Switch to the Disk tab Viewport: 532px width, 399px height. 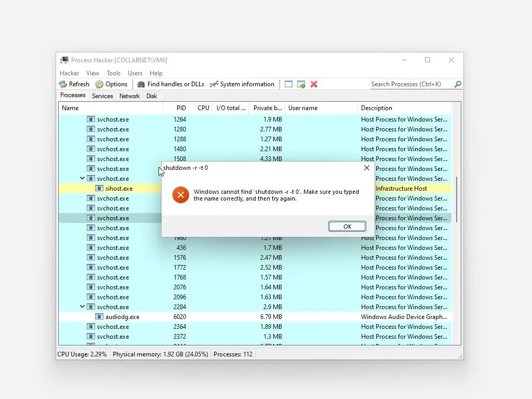tap(151, 96)
